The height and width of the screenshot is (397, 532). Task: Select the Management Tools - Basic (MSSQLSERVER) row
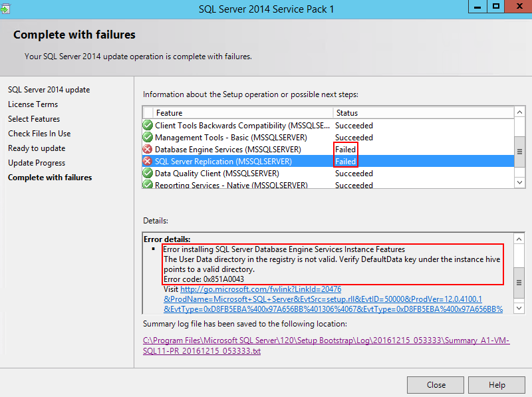point(328,137)
